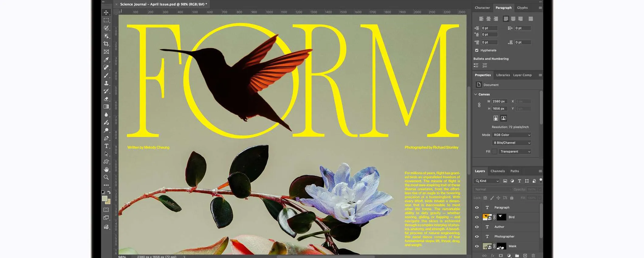Switch to the Glyphs tab
Image resolution: width=644 pixels, height=258 pixels.
pos(522,8)
